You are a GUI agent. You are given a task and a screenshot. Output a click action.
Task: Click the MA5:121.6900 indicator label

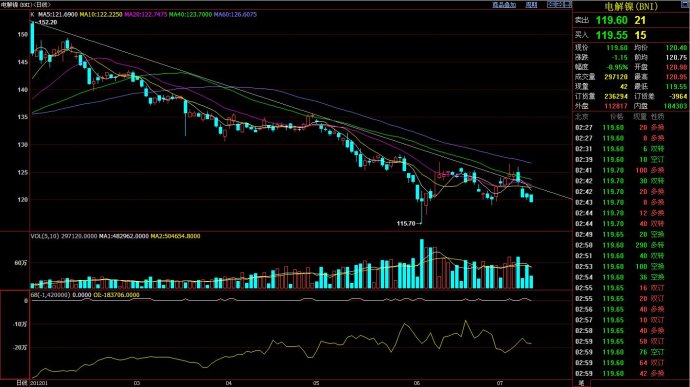coord(58,15)
